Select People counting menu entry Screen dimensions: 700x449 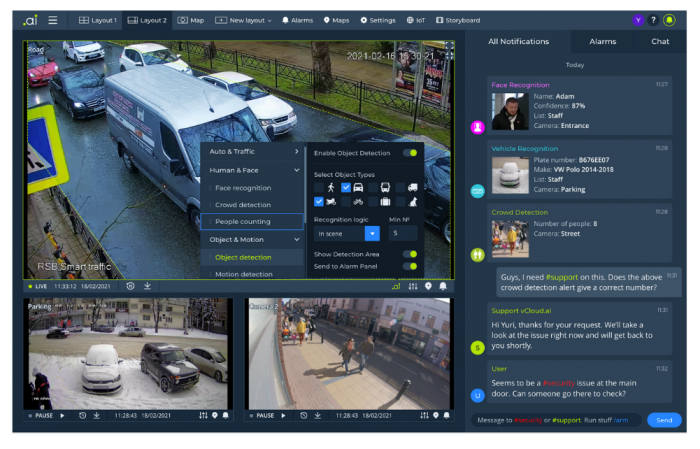coord(252,222)
